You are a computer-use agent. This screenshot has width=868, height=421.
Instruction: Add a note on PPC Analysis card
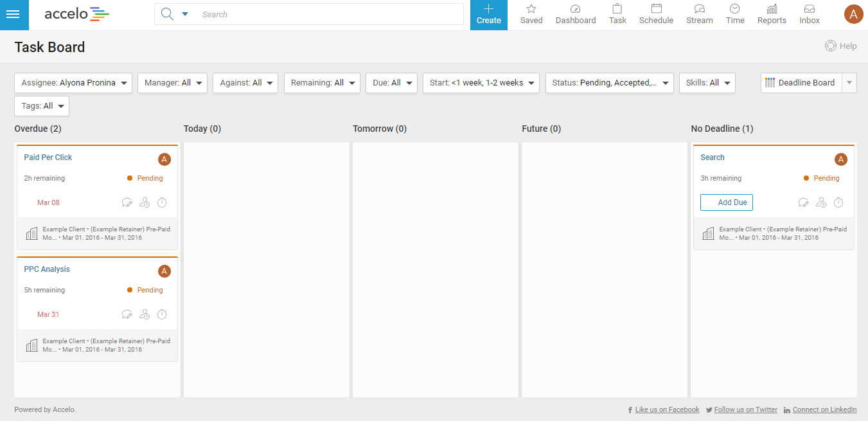127,315
